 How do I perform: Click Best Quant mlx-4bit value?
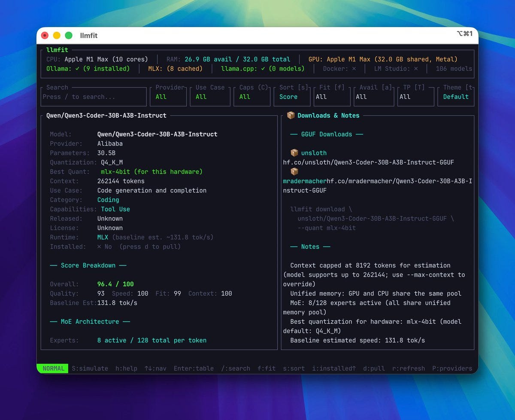[x=151, y=172]
